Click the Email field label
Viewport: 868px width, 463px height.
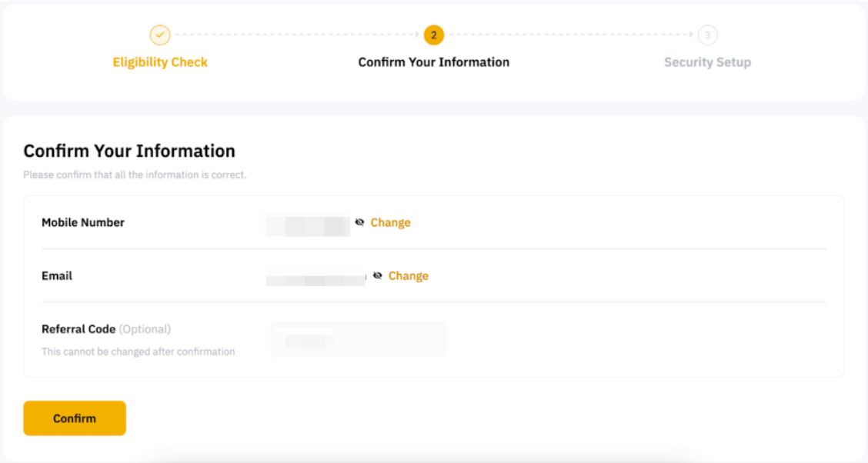tap(57, 275)
